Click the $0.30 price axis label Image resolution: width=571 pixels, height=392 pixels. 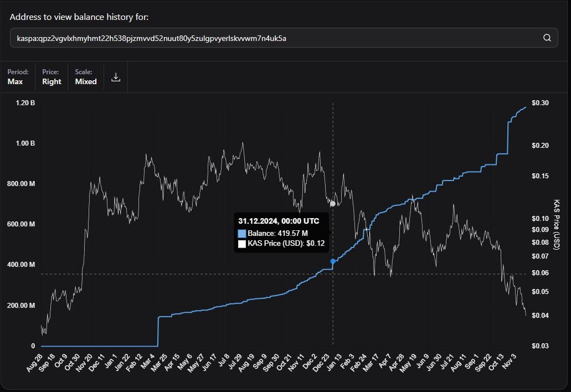point(540,103)
